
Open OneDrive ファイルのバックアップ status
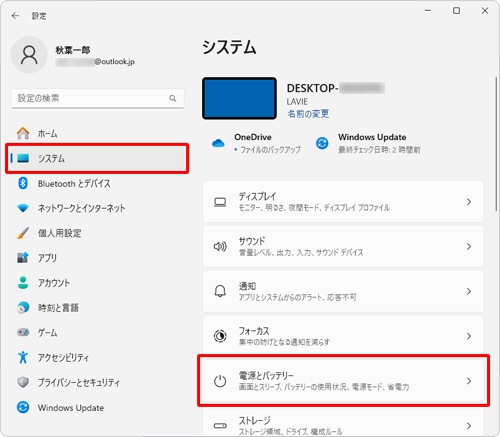256,143
